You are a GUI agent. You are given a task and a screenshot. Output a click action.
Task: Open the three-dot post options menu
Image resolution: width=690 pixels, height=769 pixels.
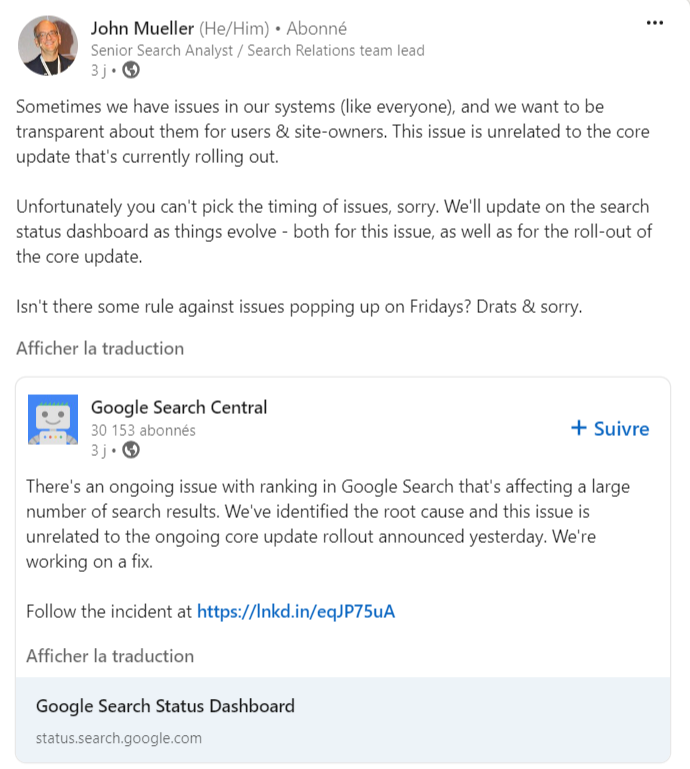(655, 23)
